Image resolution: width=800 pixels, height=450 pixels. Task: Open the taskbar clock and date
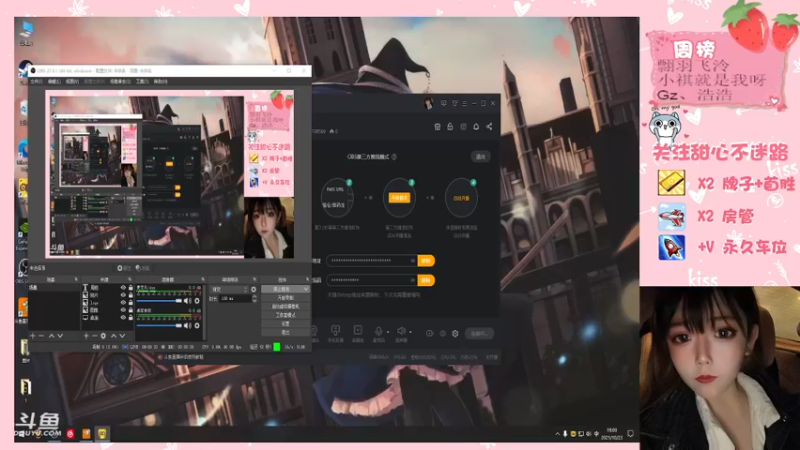pyautogui.click(x=612, y=434)
